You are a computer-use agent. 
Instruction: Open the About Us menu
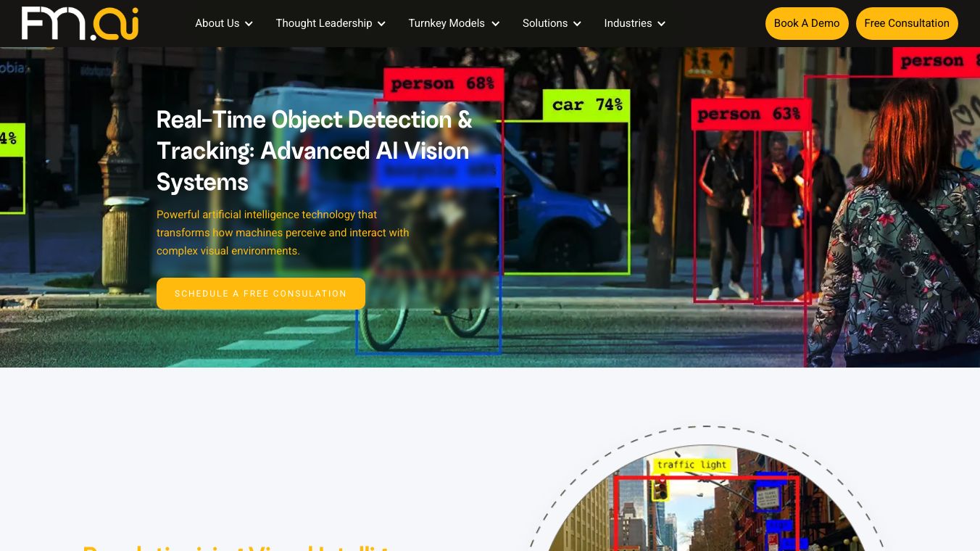tap(217, 23)
